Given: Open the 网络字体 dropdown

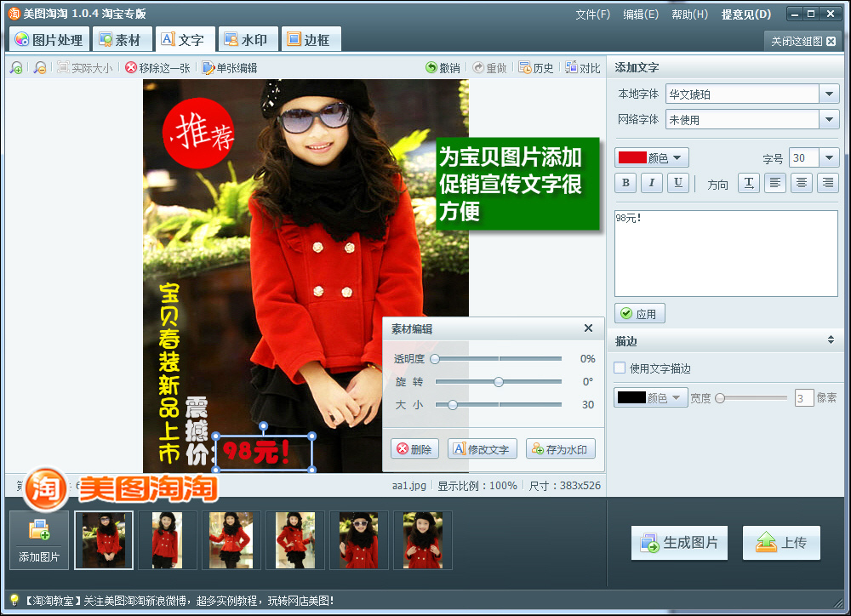Looking at the screenshot, I should click(x=829, y=119).
